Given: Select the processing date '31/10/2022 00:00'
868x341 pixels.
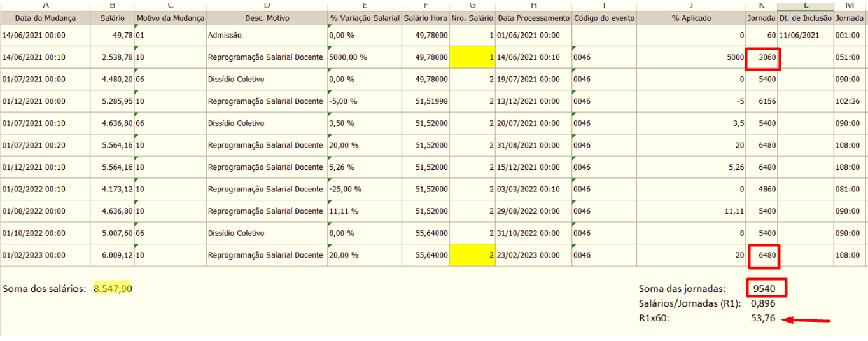Looking at the screenshot, I should coord(533,233).
